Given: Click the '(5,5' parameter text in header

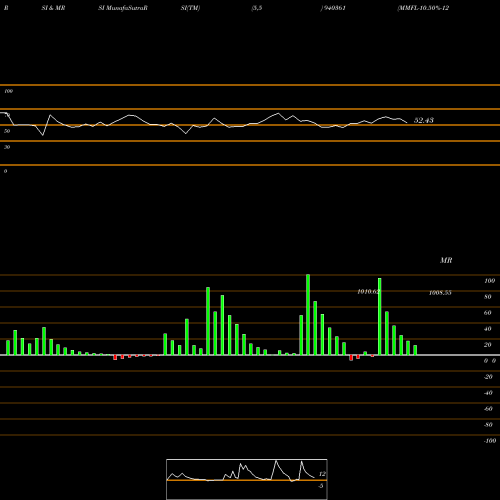Looking at the screenshot, I should click(x=257, y=8).
